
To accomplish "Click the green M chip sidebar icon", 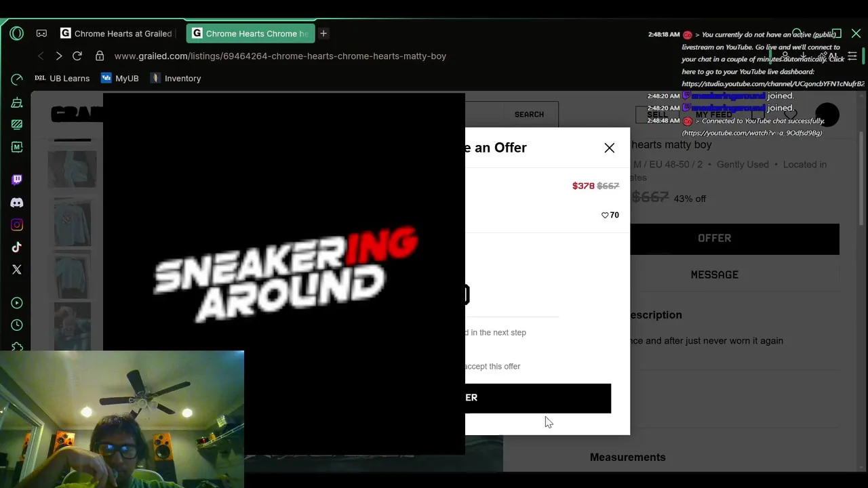I will point(17,147).
